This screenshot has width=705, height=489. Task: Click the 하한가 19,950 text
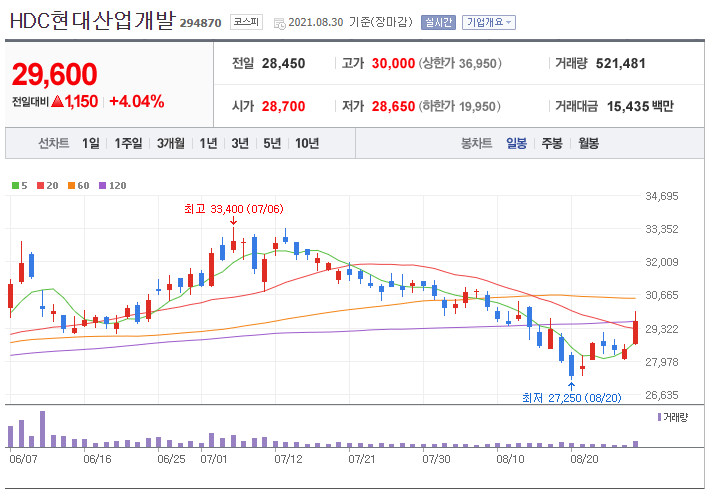460,107
